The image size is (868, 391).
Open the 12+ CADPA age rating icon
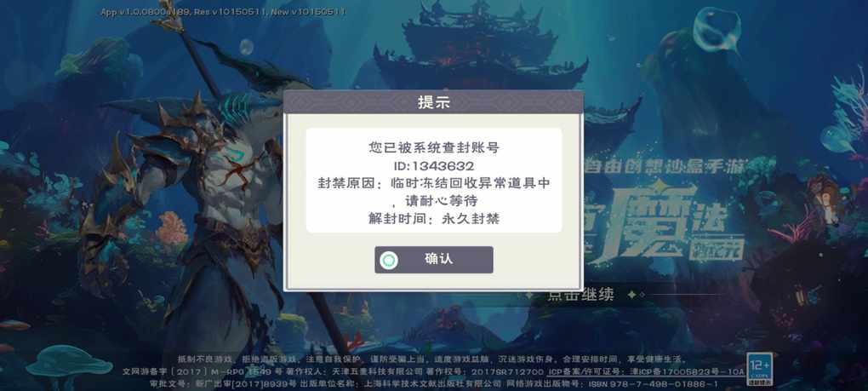[x=758, y=370]
